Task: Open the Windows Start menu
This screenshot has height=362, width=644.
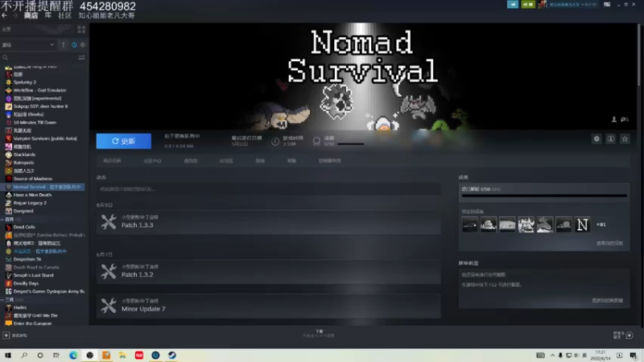Action: tap(8, 356)
